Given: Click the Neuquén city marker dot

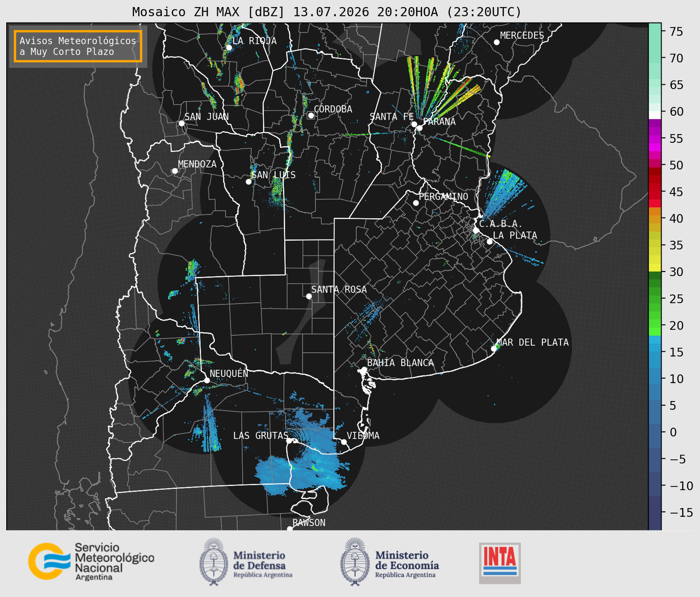Looking at the screenshot, I should [x=207, y=380].
